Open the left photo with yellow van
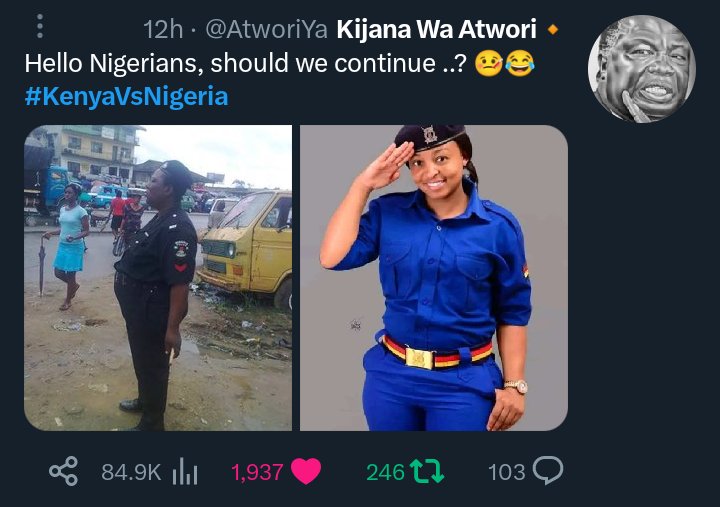Viewport: 720px width, 507px height. pos(158,278)
